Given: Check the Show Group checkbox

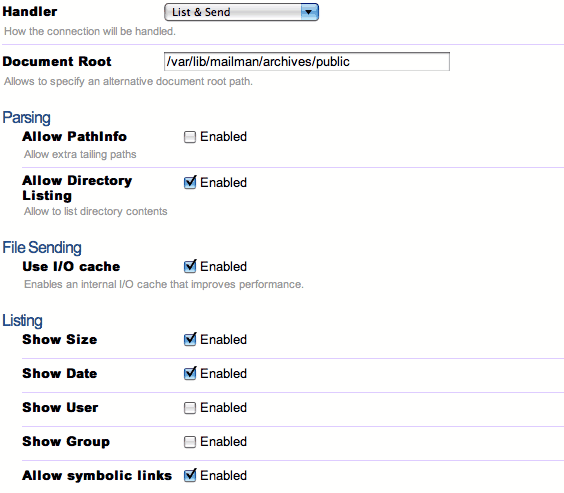Looking at the screenshot, I should click(190, 442).
